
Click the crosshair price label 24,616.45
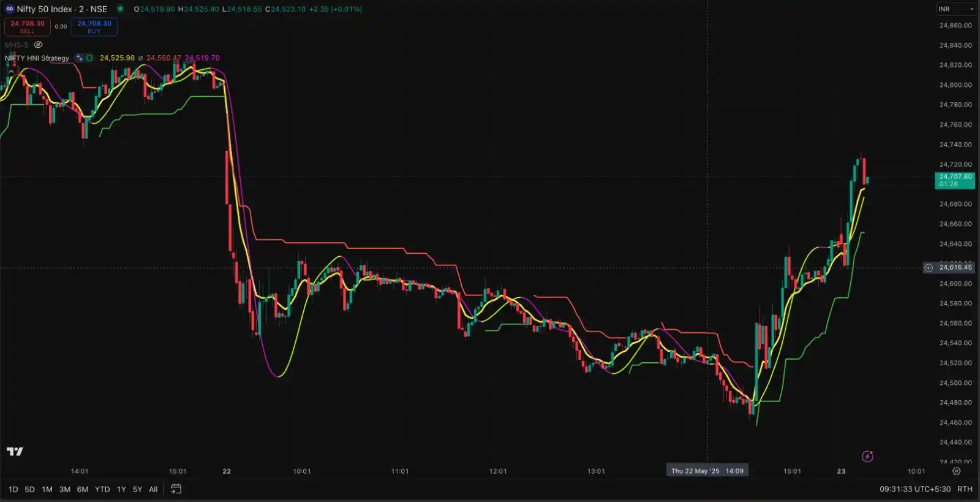pos(956,268)
